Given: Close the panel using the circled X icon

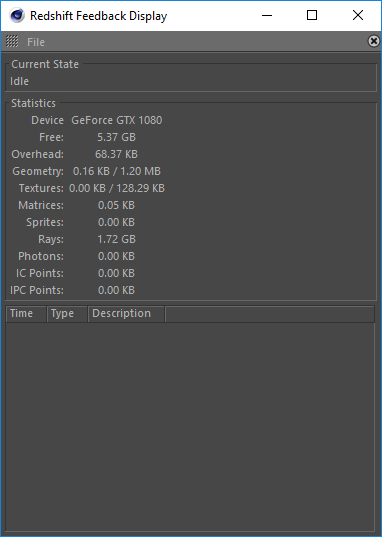Looking at the screenshot, I should point(374,41).
